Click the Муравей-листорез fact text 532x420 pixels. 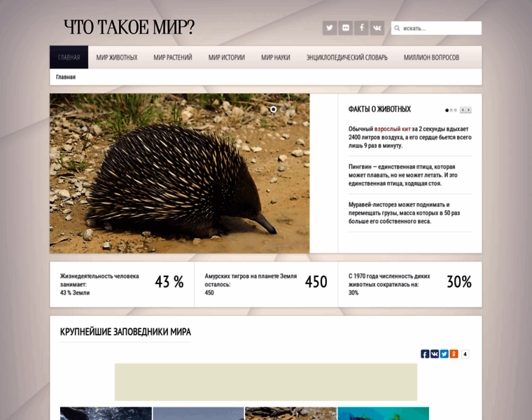(x=404, y=213)
